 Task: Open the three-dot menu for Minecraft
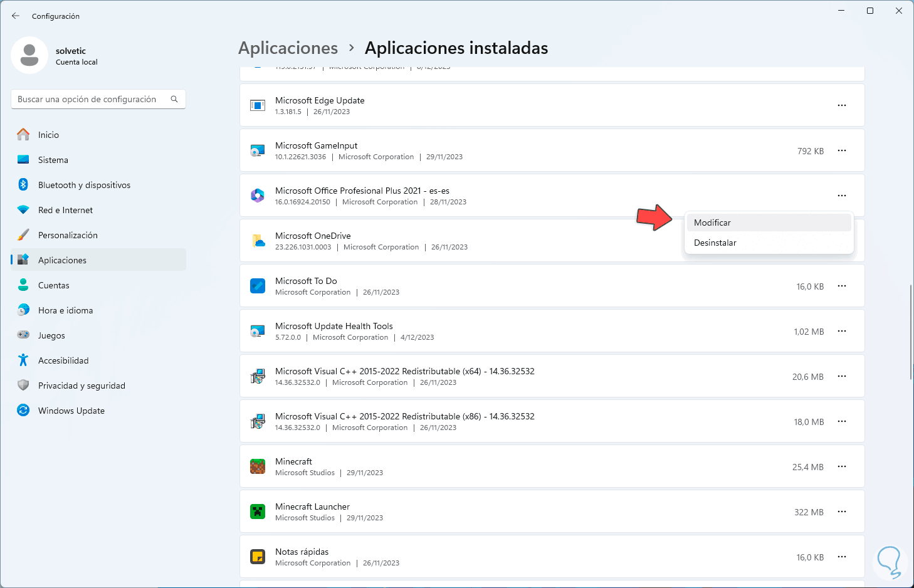842,466
